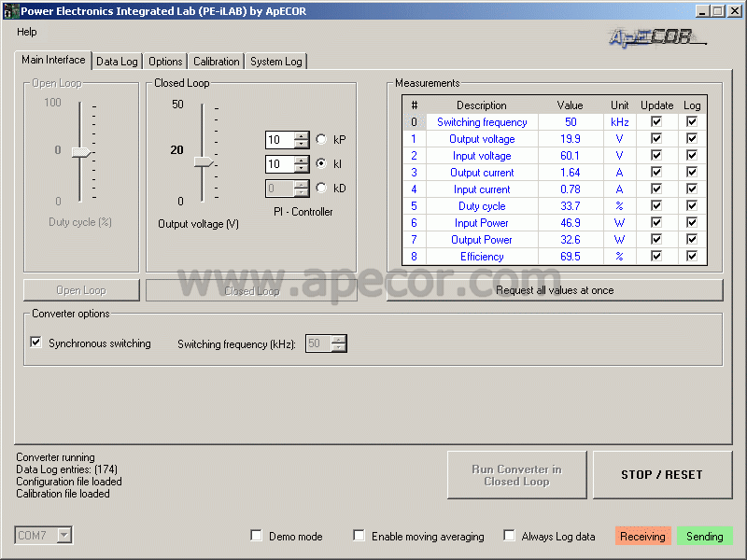Viewport: 747px width, 560px height.
Task: Uncheck Log for Output voltage row
Action: 692,138
